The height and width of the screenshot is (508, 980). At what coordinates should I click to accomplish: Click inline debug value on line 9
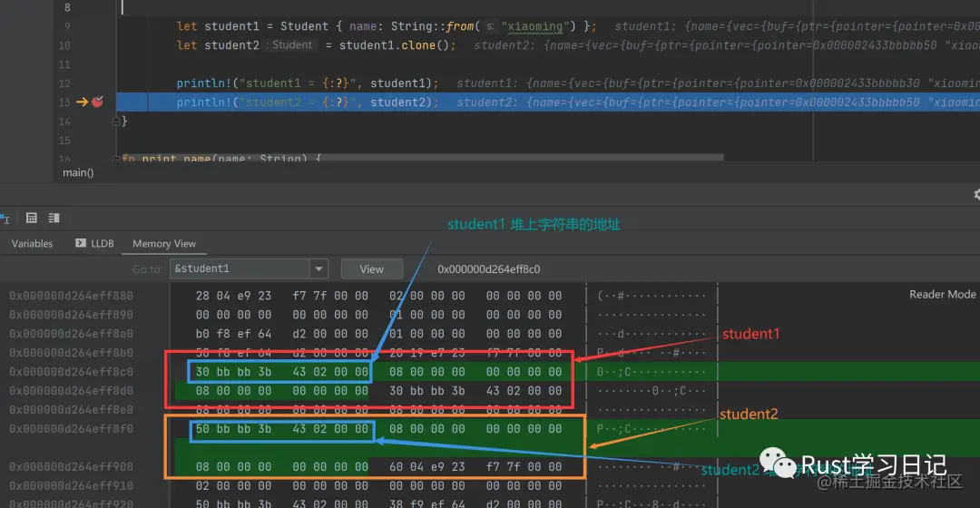[x=797, y=26]
